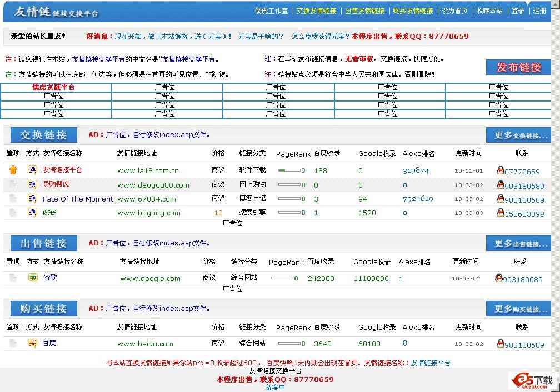This screenshot has height=392, width=560.
Task: Open 出售友情链接 in the top navigation
Action: [364, 11]
